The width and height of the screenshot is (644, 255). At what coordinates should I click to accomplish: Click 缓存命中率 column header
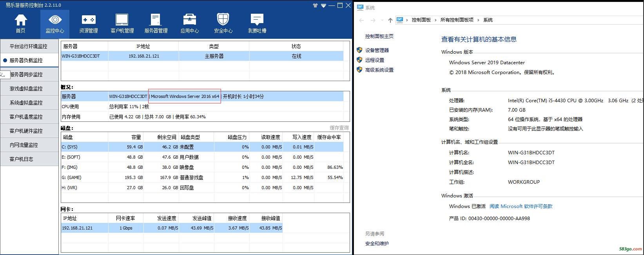329,137
